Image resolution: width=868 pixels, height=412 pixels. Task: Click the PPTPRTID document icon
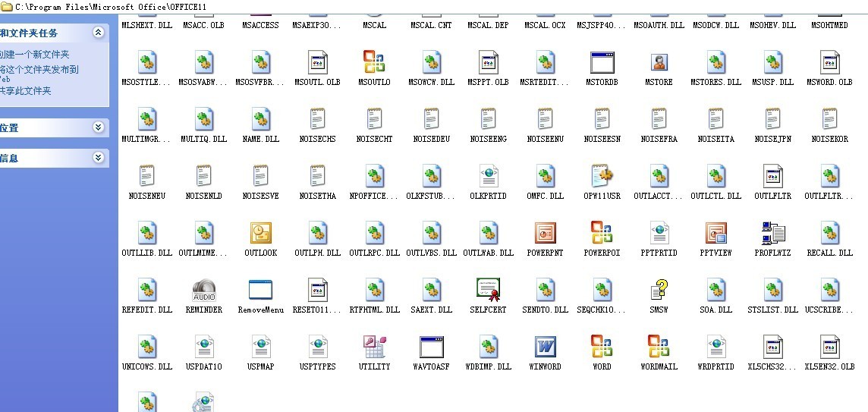[659, 233]
